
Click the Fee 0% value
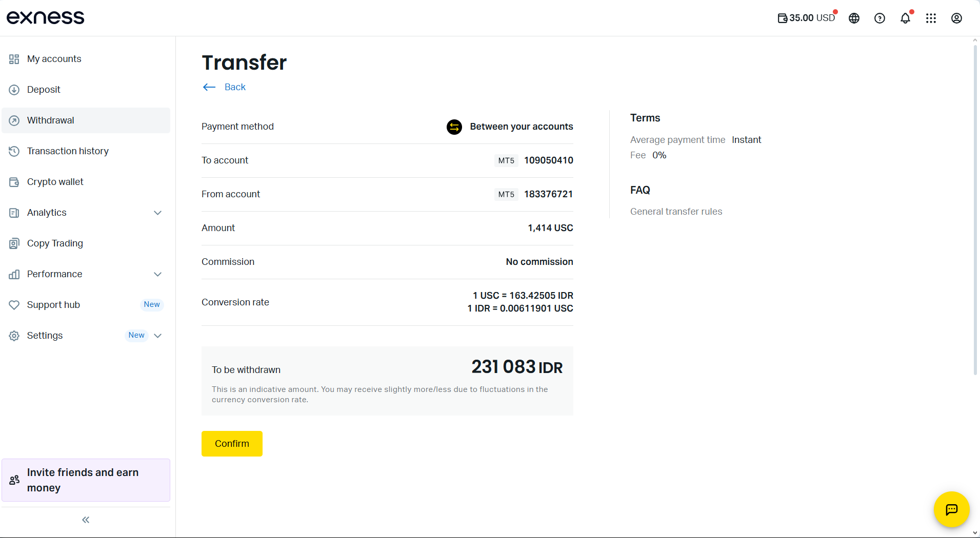pyautogui.click(x=659, y=155)
